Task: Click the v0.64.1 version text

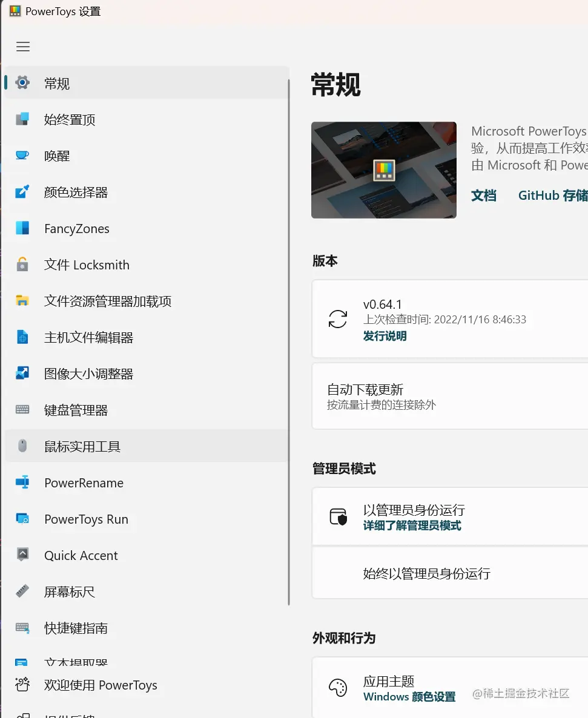Action: click(382, 305)
